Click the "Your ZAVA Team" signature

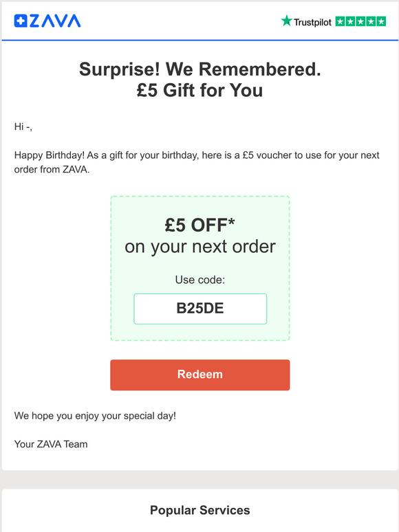coord(51,444)
